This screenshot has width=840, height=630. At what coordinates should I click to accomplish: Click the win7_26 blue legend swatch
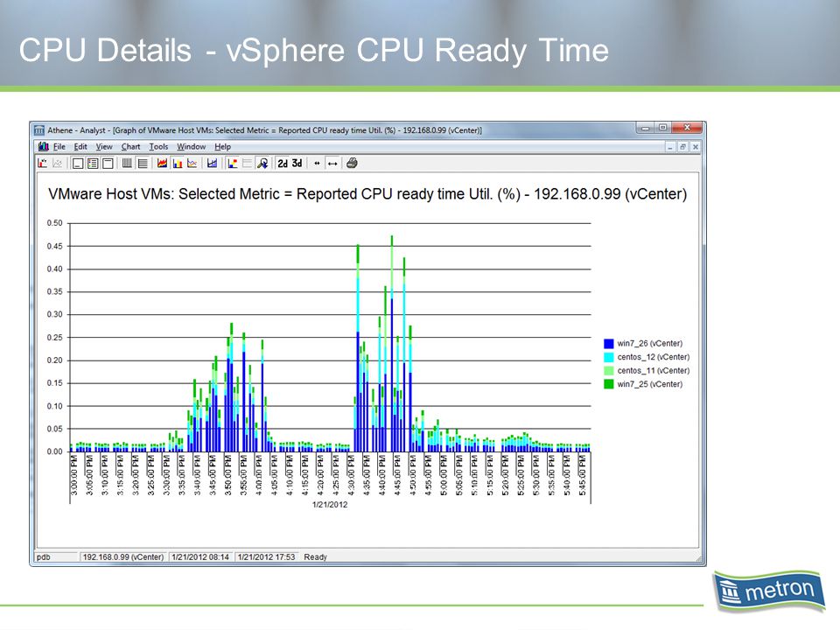tap(609, 343)
